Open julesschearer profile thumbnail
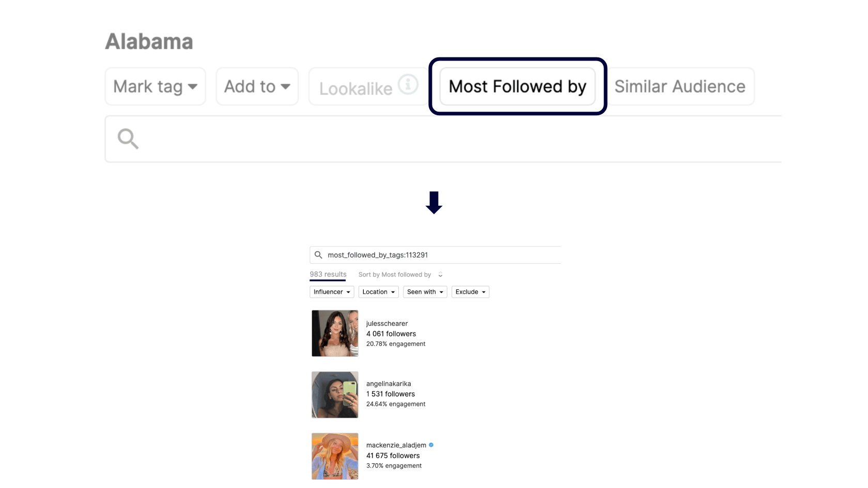The width and height of the screenshot is (868, 488). (x=335, y=333)
